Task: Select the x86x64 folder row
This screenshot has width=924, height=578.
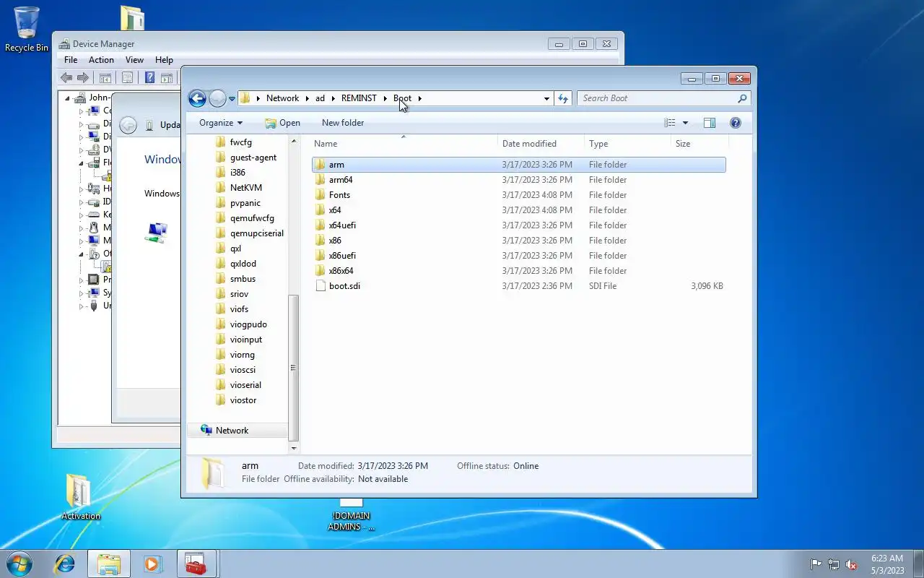Action: click(519, 271)
